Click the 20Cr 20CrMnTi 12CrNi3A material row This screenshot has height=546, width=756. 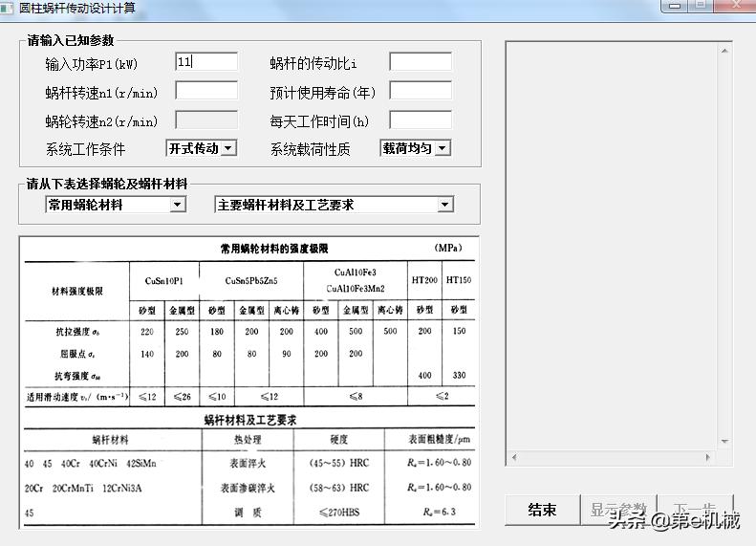point(83,488)
